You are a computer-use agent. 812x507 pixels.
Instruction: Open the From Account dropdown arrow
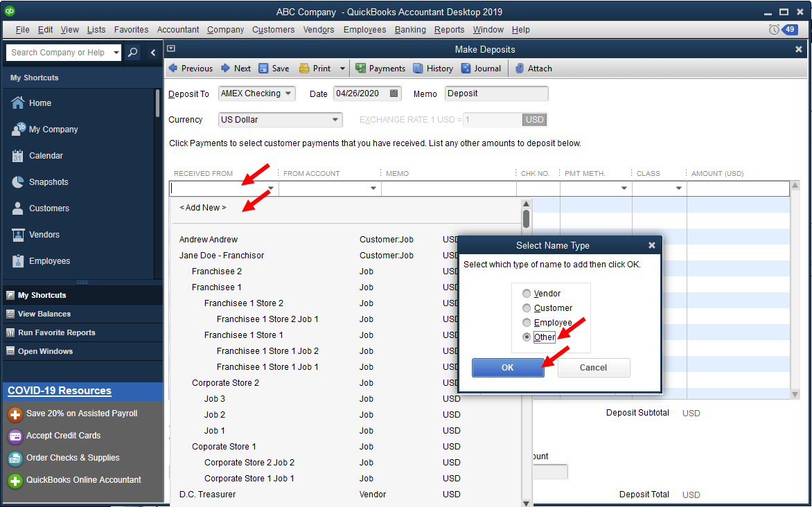pos(373,188)
